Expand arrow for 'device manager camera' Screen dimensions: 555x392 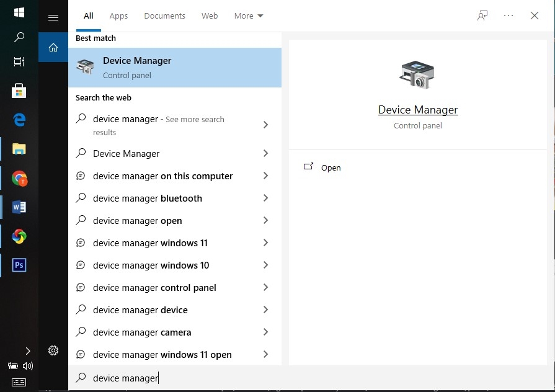(x=266, y=332)
